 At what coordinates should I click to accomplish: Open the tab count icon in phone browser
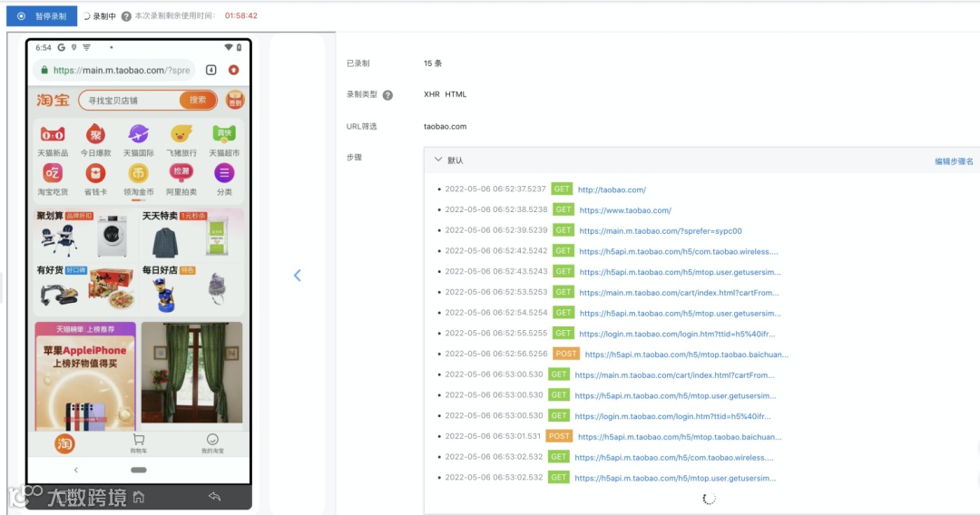coord(211,70)
